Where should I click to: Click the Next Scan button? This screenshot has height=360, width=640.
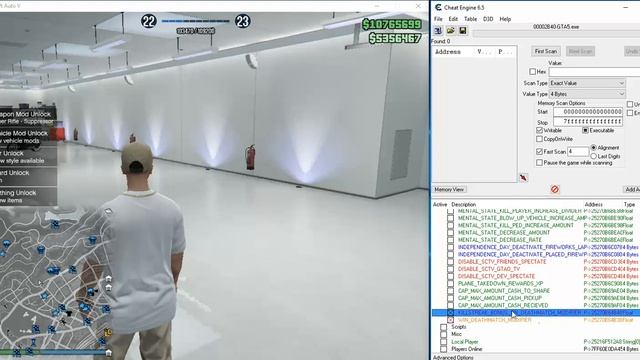pyautogui.click(x=580, y=51)
